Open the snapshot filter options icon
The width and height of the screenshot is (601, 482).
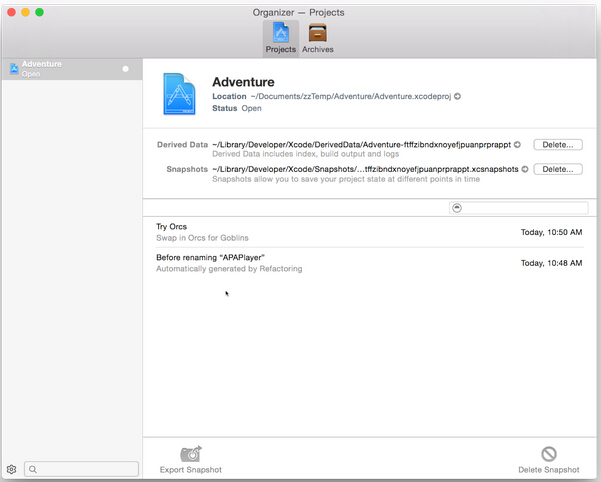[x=457, y=208]
